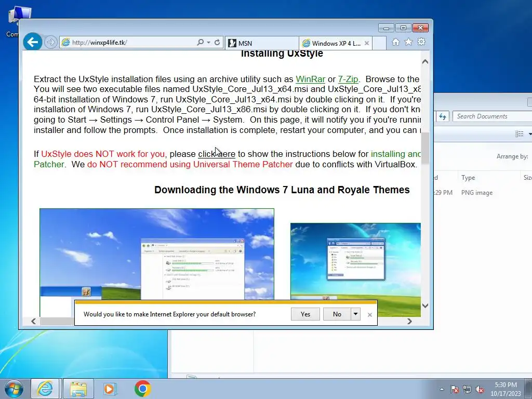Open the view options icon in Explorer
The image size is (532, 399).
pos(519,134)
